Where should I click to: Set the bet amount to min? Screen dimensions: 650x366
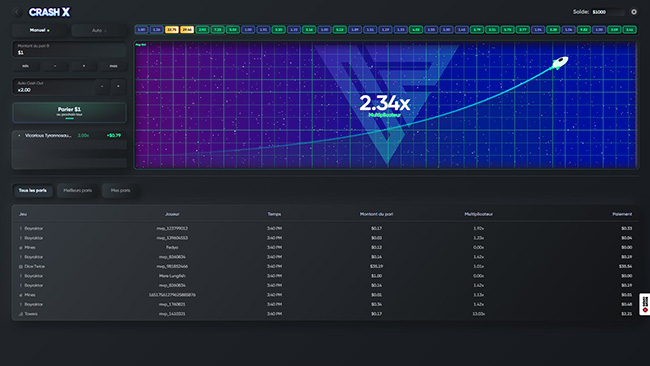tap(26, 66)
